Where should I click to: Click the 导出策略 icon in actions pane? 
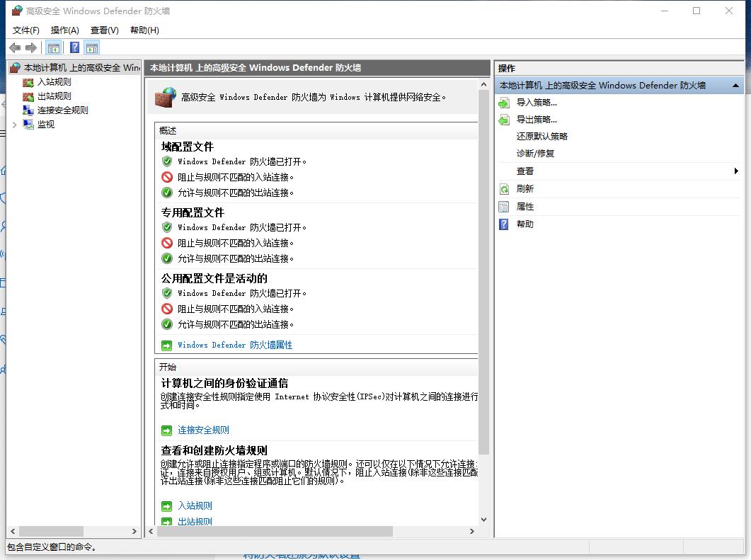pyautogui.click(x=504, y=120)
